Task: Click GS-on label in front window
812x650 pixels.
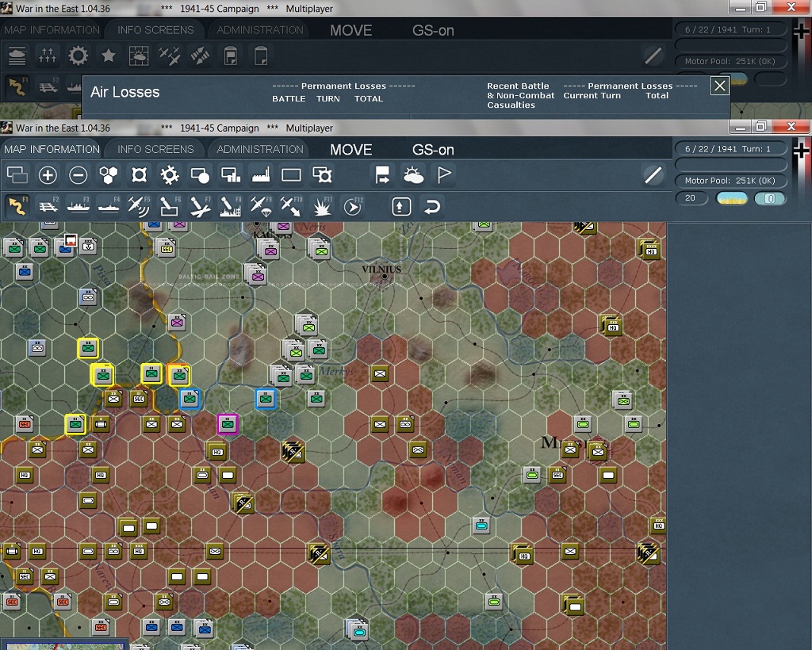Action: point(433,150)
